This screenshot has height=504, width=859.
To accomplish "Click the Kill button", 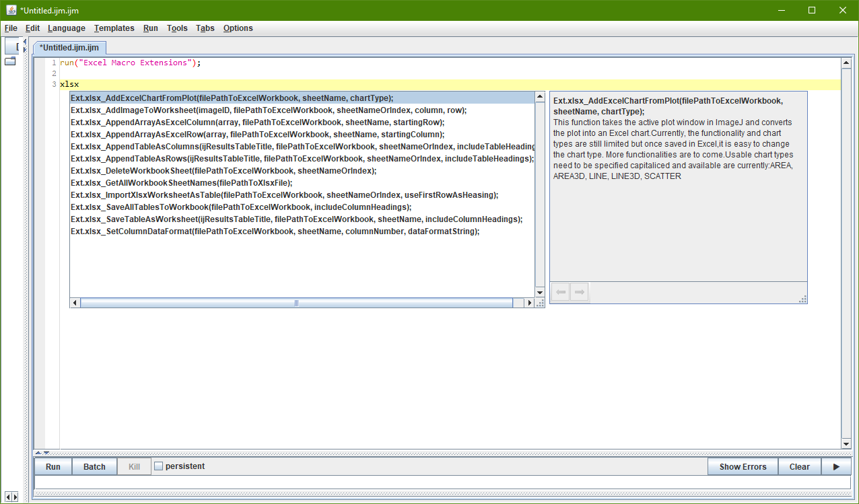I will click(x=134, y=466).
